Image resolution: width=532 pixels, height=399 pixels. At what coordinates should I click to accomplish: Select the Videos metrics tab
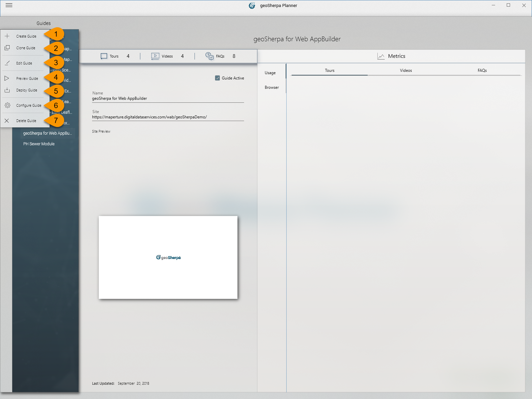[x=406, y=70]
